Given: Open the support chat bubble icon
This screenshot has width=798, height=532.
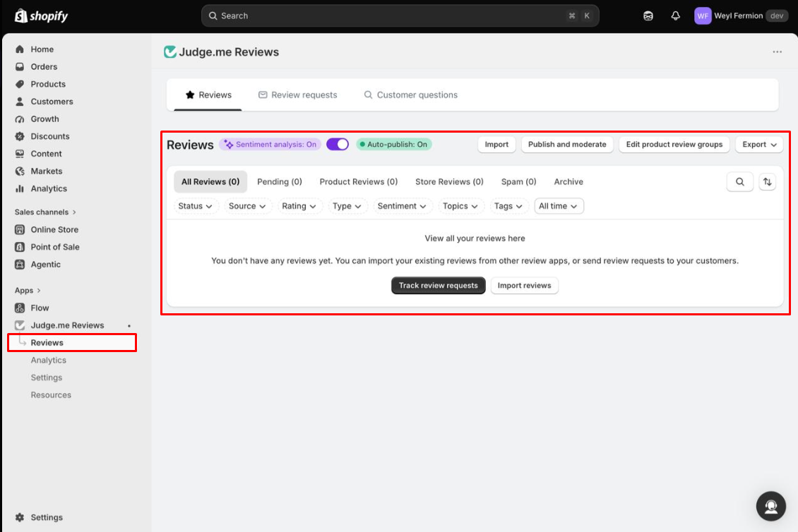Looking at the screenshot, I should (771, 506).
